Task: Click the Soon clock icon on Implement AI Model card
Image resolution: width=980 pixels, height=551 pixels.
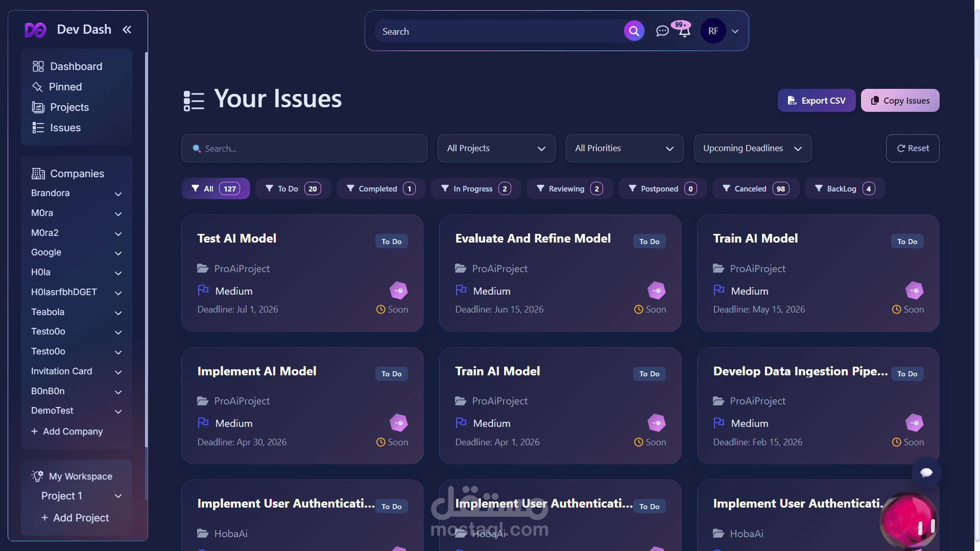Action: pos(380,442)
